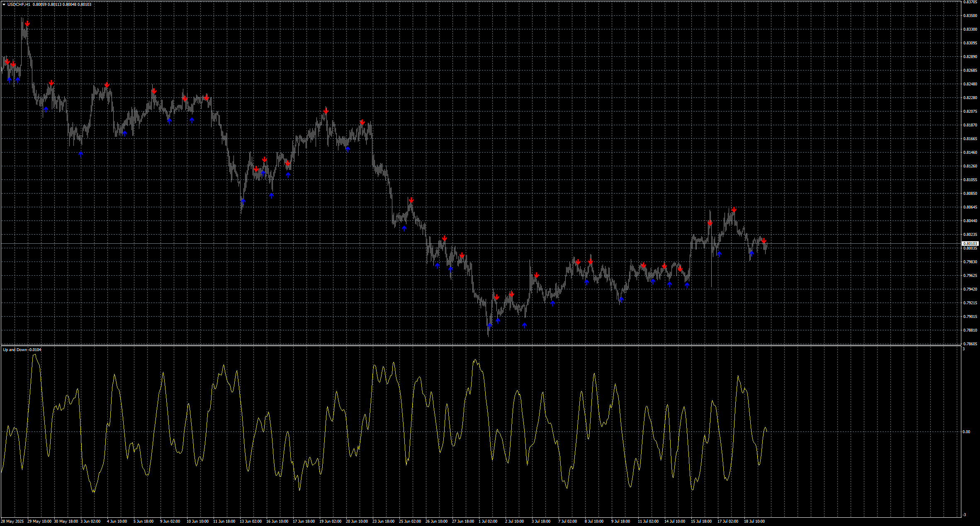Click the price scale label 0.81055
980x526 pixels.
[x=969, y=180]
